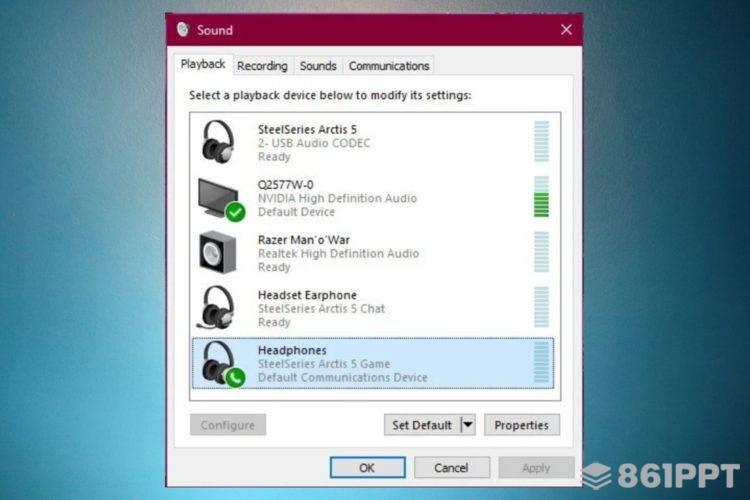Click the Headset Earphone level meter
The width and height of the screenshot is (750, 500).
(x=541, y=307)
